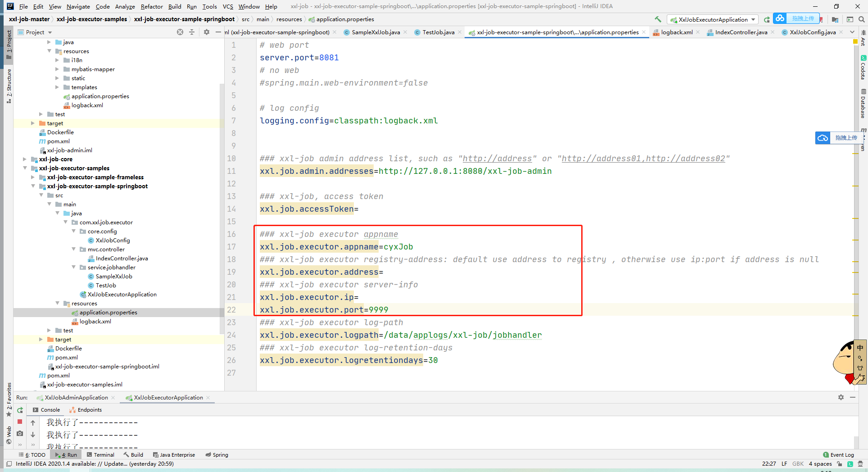Switch to XxlJobAdminApplication run tab
This screenshot has height=472, width=868.
76,397
